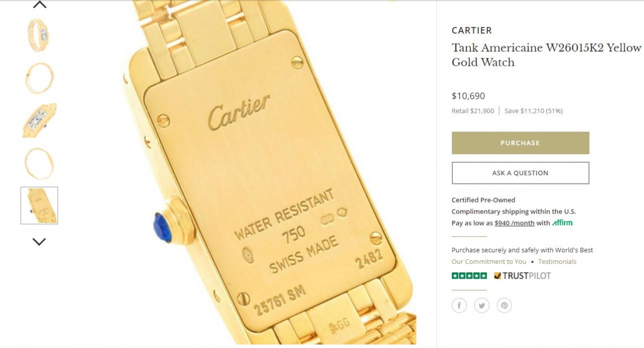
Task: Open the $940 /month financing link
Action: pyautogui.click(x=514, y=223)
